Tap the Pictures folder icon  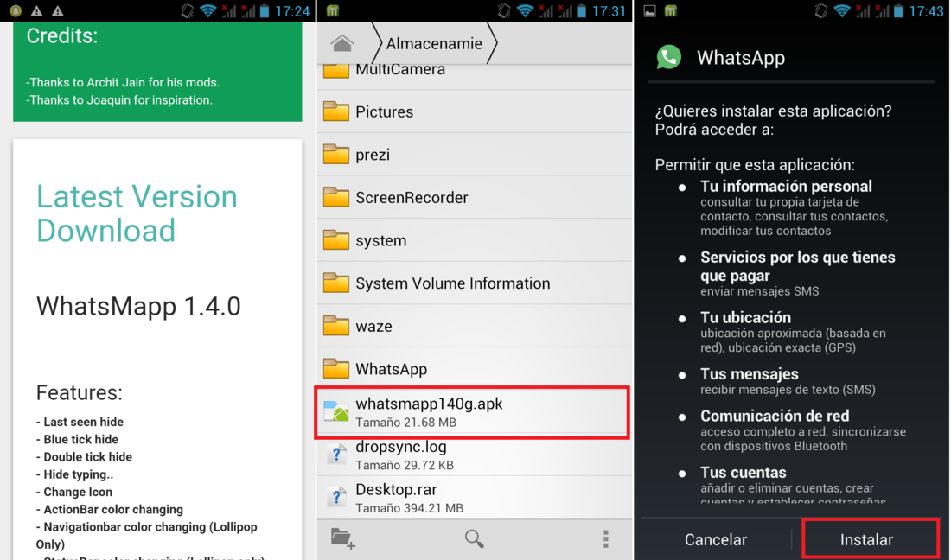tap(336, 111)
